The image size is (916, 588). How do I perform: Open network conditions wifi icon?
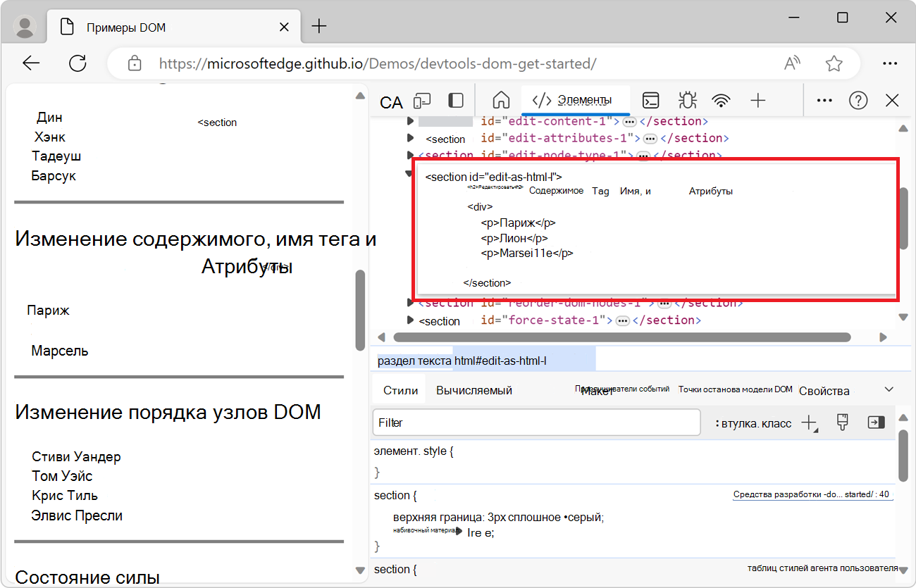tap(722, 100)
